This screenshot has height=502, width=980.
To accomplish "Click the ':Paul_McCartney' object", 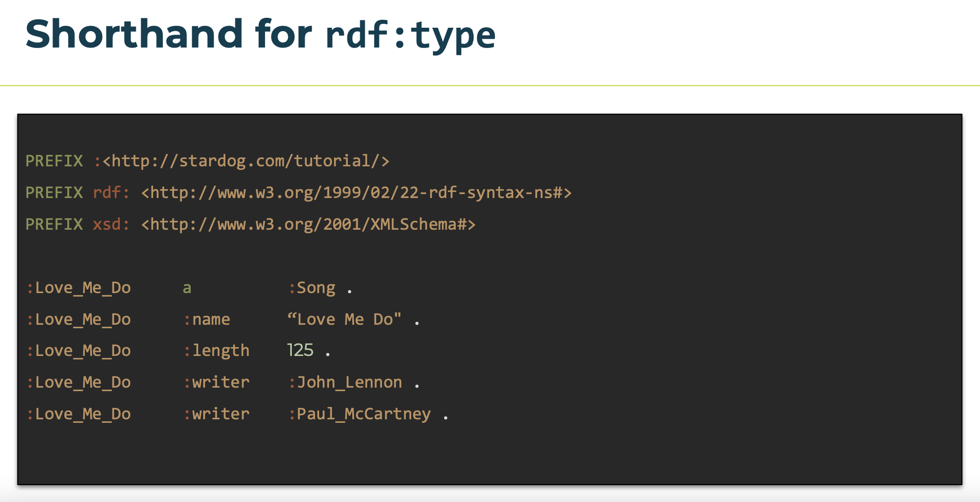I will tap(360, 414).
